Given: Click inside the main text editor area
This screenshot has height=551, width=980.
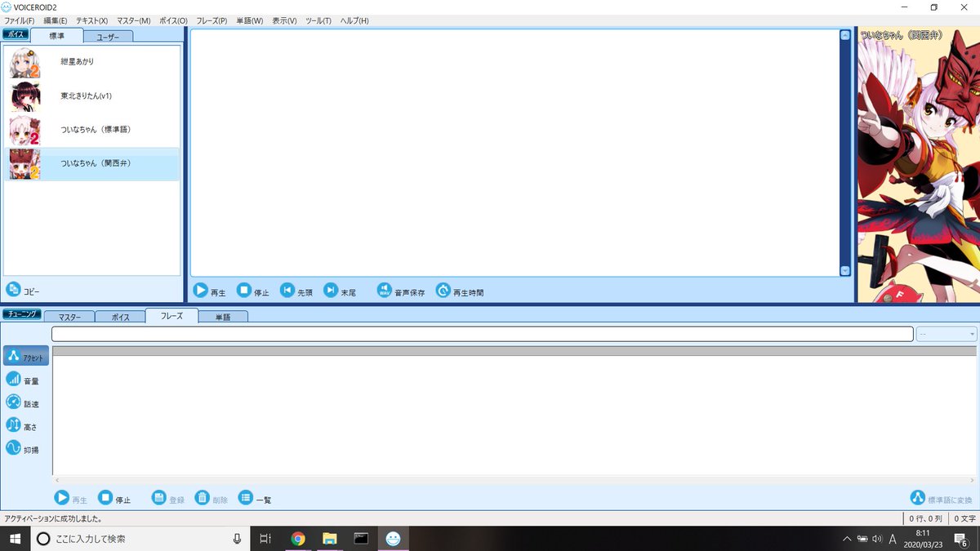Looking at the screenshot, I should pos(514,153).
